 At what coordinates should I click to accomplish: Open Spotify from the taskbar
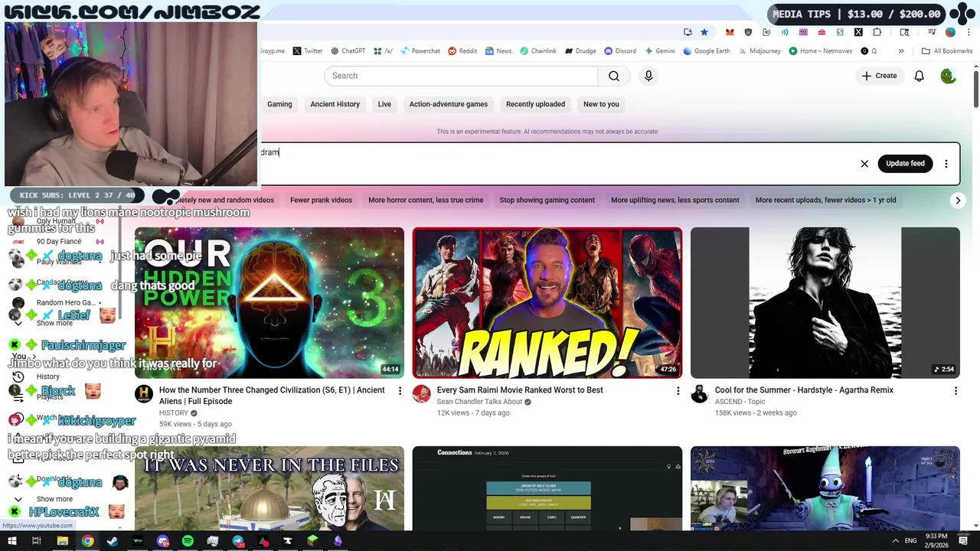pos(188,541)
